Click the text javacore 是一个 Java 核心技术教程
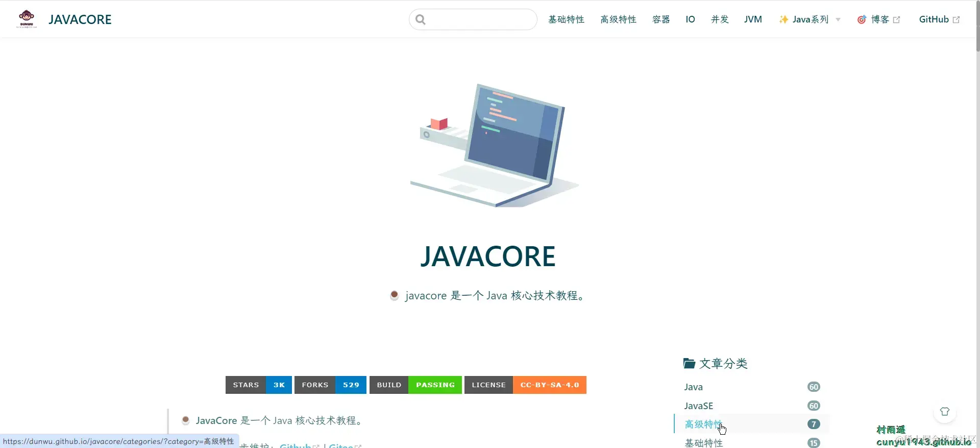 tap(495, 296)
